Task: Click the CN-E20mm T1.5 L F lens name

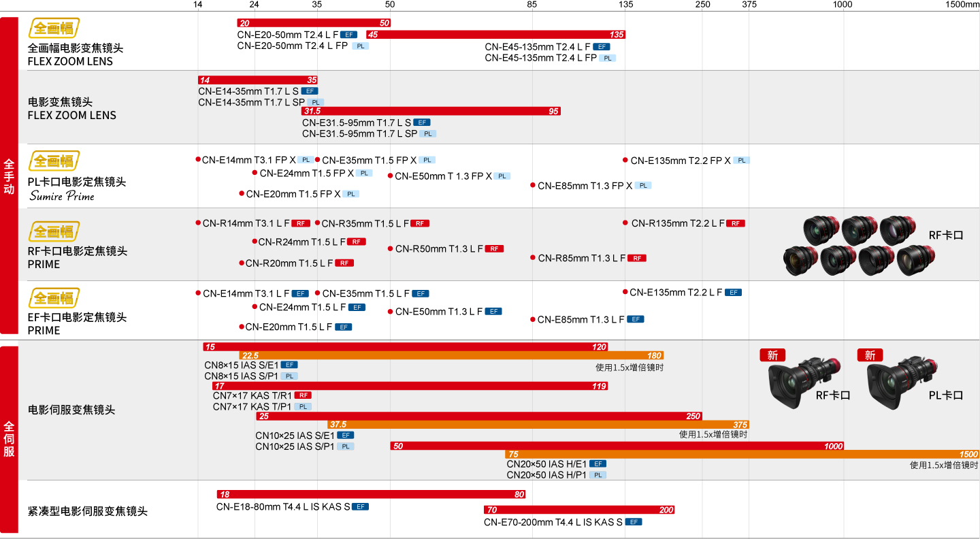Action: (289, 327)
